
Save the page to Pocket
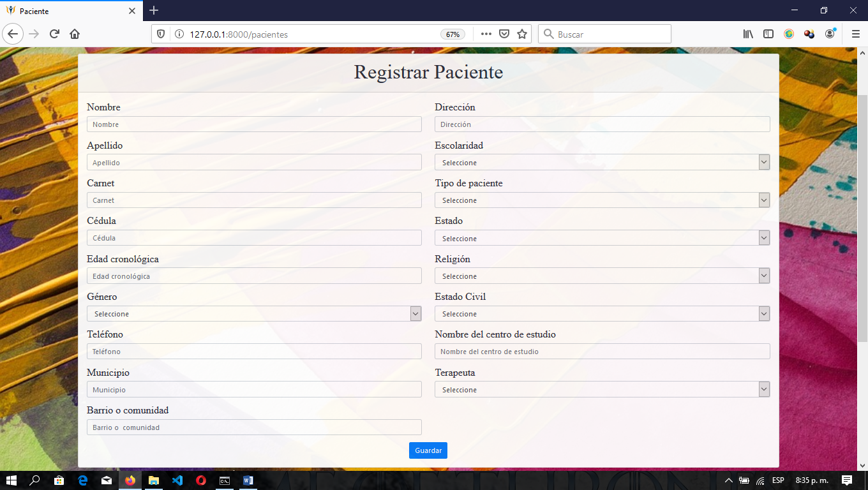pyautogui.click(x=504, y=34)
